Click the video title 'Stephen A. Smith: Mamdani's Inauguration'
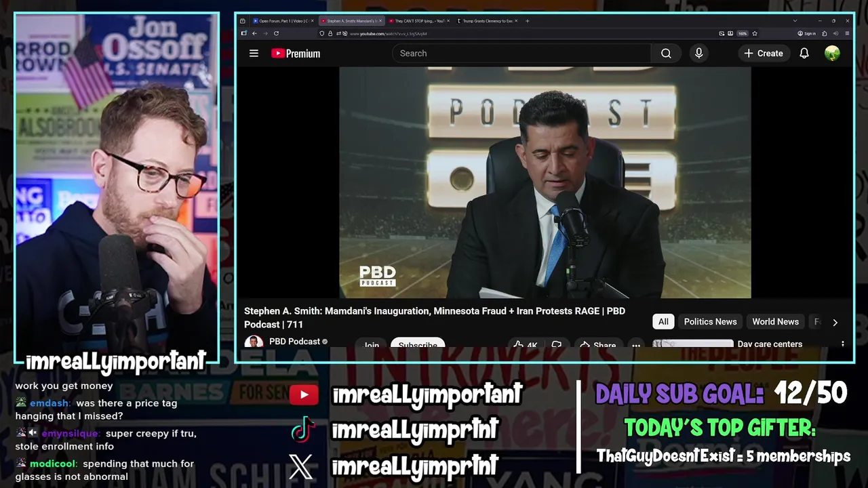The width and height of the screenshot is (868, 488). 435,317
